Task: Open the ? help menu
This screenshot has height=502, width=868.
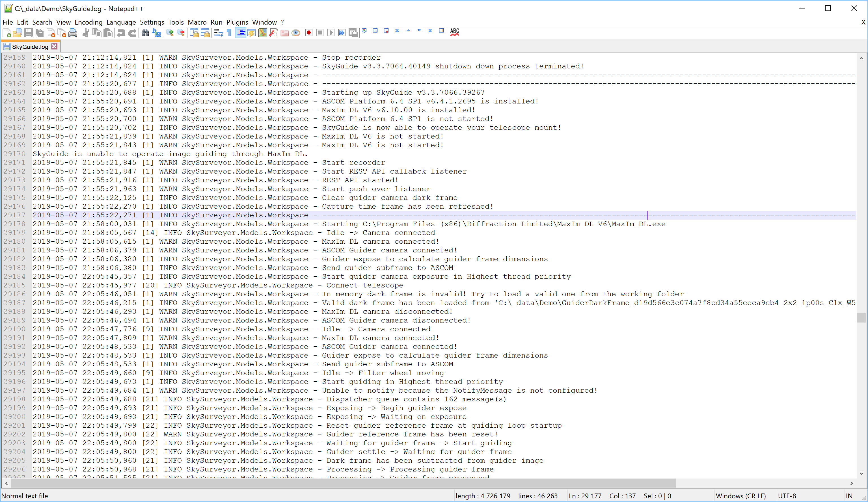Action: coord(282,22)
